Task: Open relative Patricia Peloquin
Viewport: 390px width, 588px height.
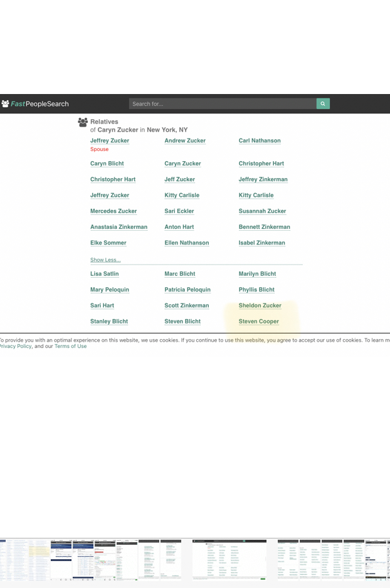Action: point(187,290)
